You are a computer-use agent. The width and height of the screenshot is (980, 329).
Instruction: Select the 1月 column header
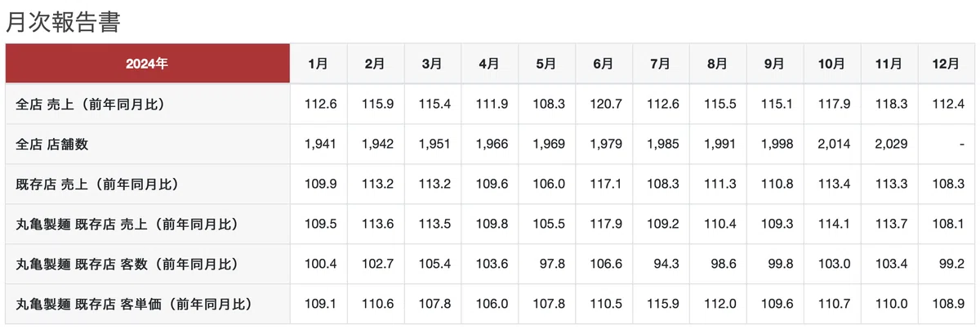click(318, 64)
